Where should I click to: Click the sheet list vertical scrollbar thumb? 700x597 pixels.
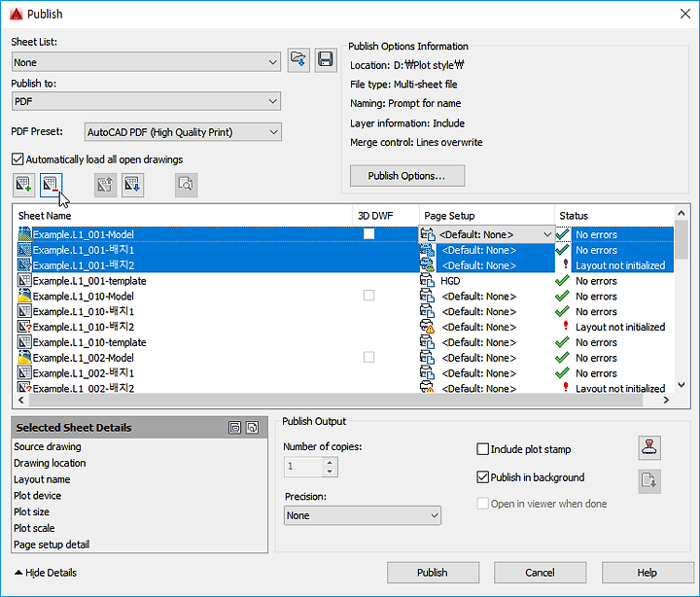click(x=682, y=240)
